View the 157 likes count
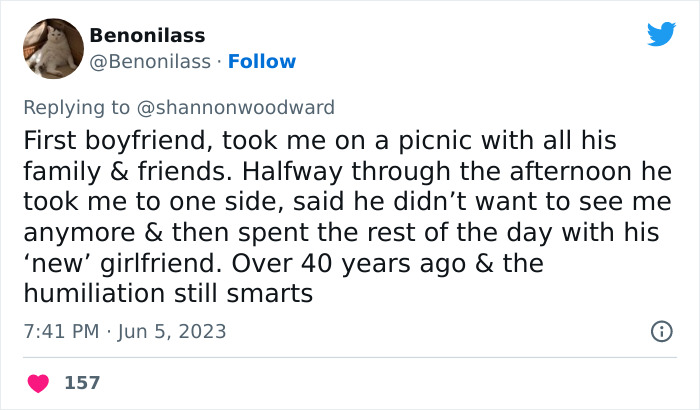700x410 pixels. coord(80,382)
